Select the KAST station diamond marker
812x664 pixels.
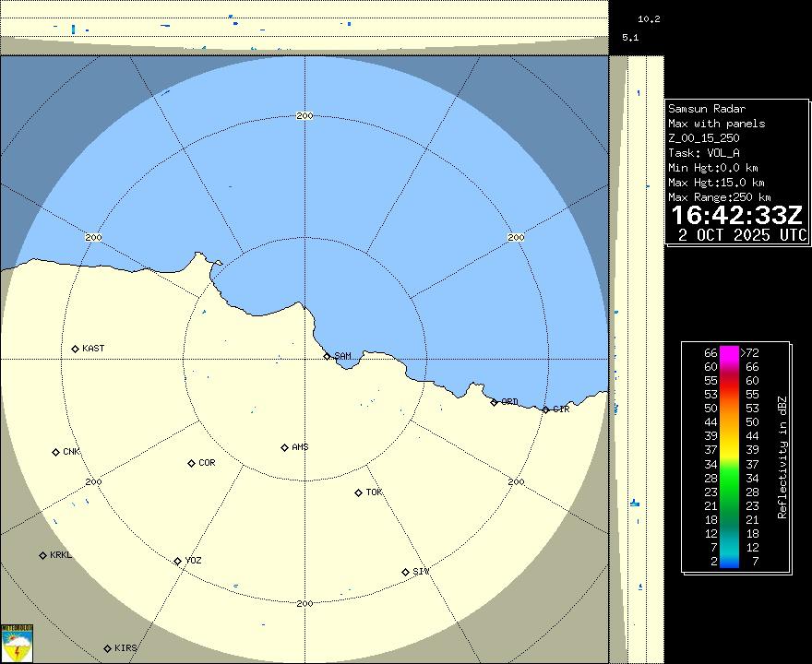point(75,349)
